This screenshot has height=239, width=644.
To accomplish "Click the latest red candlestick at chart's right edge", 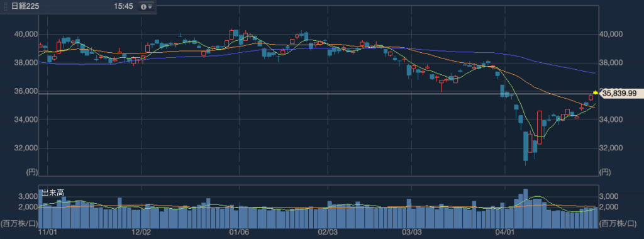I will [x=591, y=97].
